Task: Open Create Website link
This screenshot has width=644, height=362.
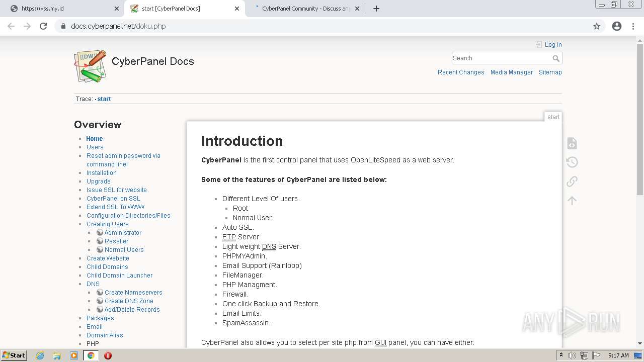Action: [108, 258]
